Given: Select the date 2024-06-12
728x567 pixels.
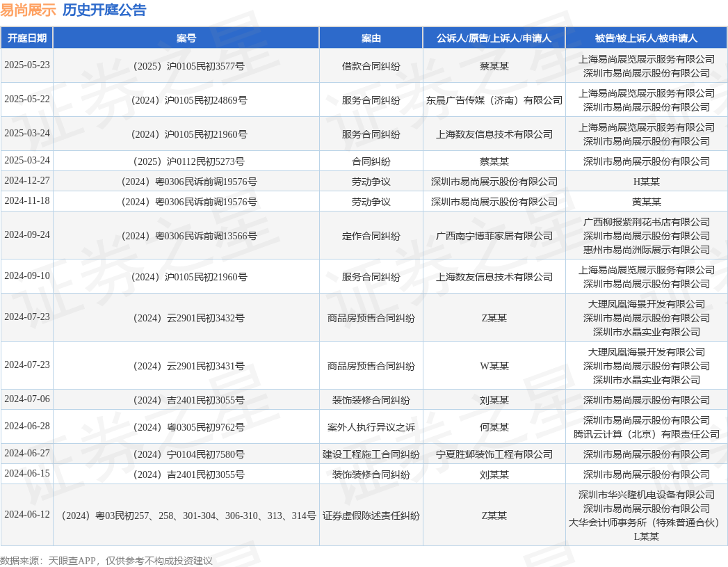Looking at the screenshot, I should tap(27, 515).
